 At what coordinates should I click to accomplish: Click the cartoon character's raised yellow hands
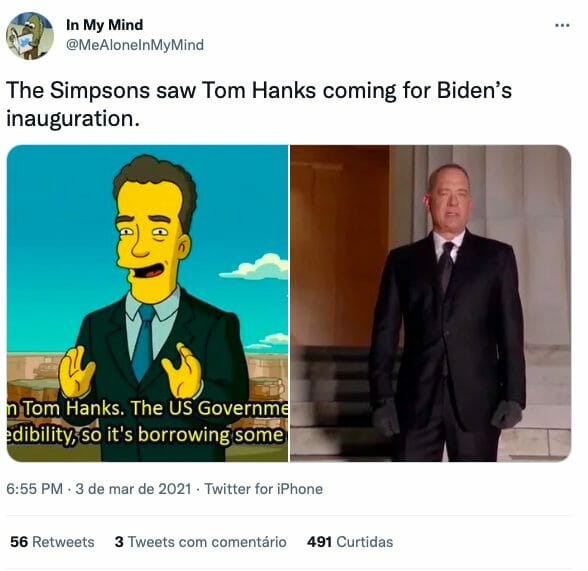coord(131,371)
